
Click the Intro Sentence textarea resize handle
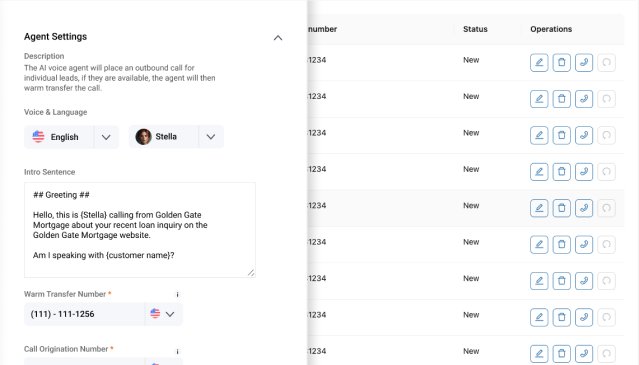click(251, 273)
